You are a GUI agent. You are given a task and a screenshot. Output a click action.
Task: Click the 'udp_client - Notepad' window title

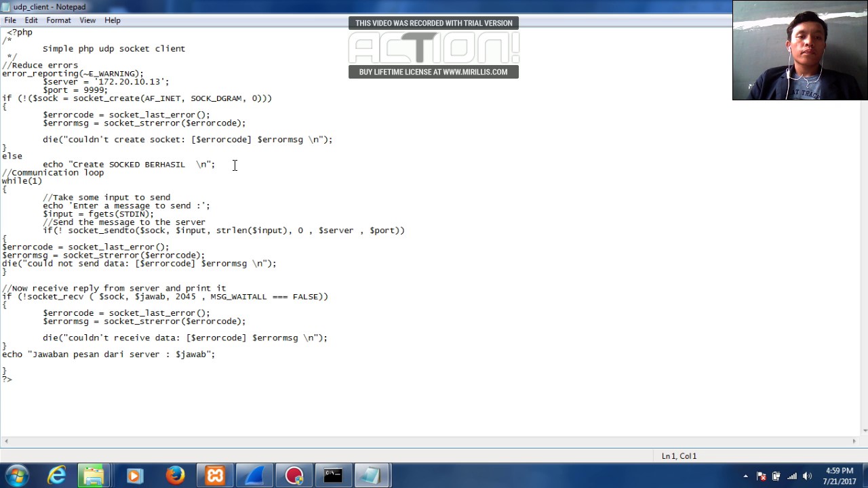coord(50,7)
